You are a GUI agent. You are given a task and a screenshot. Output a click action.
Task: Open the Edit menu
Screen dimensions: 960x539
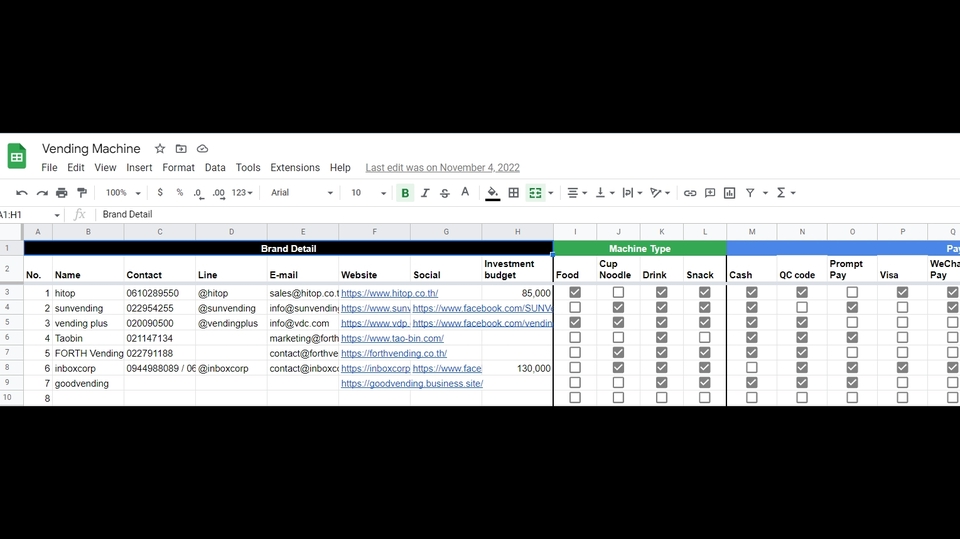point(76,168)
